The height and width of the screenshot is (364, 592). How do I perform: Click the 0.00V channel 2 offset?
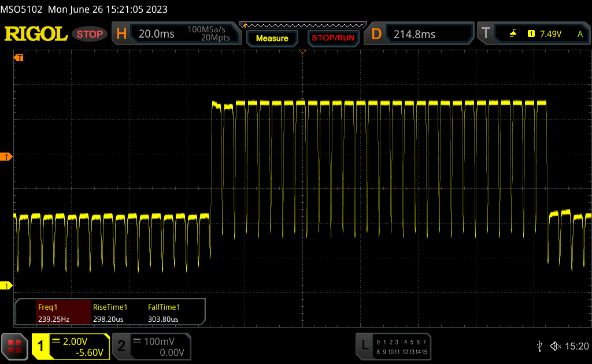172,352
